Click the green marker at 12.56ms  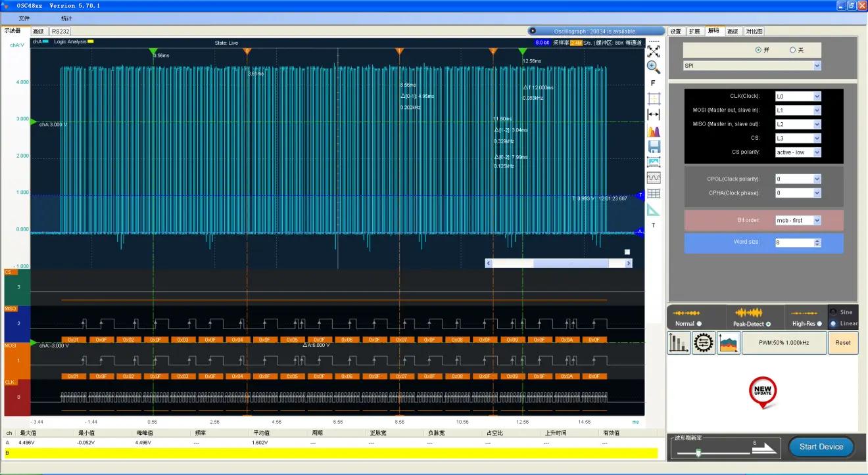click(522, 51)
